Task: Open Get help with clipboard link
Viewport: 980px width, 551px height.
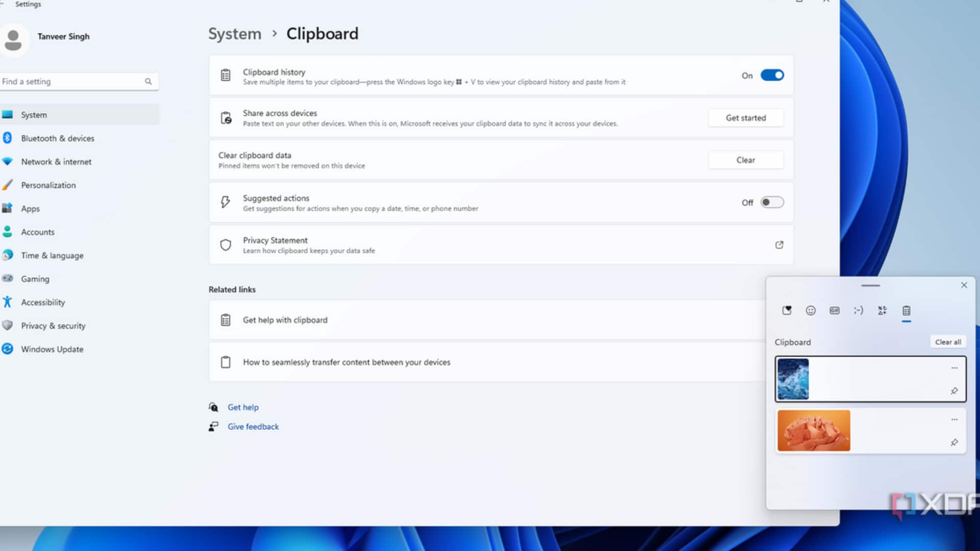Action: (x=285, y=320)
